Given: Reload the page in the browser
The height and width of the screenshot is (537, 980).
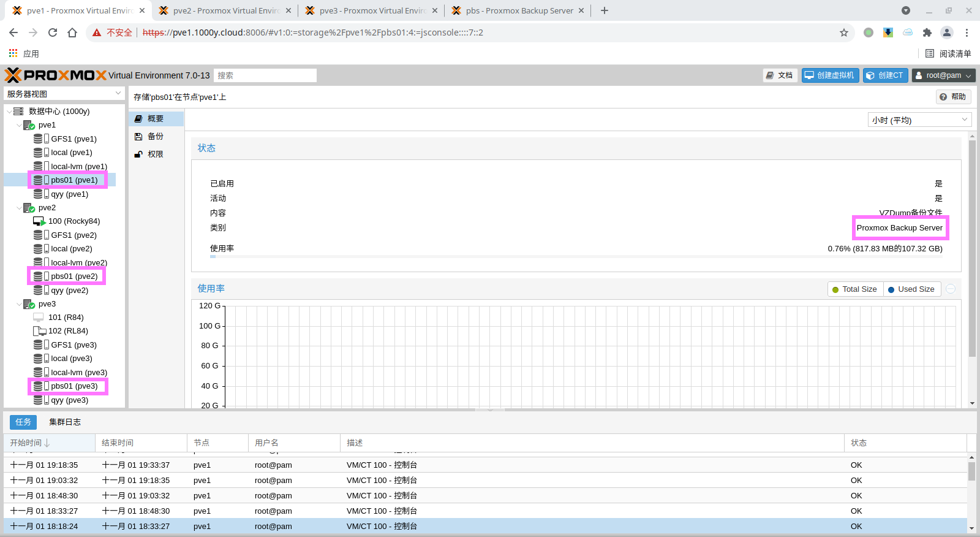Looking at the screenshot, I should [53, 32].
